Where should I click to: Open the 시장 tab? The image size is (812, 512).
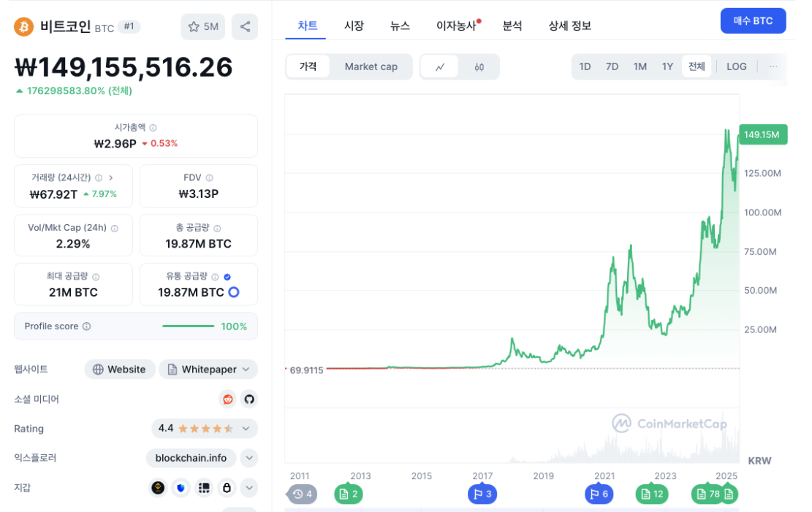click(x=354, y=26)
